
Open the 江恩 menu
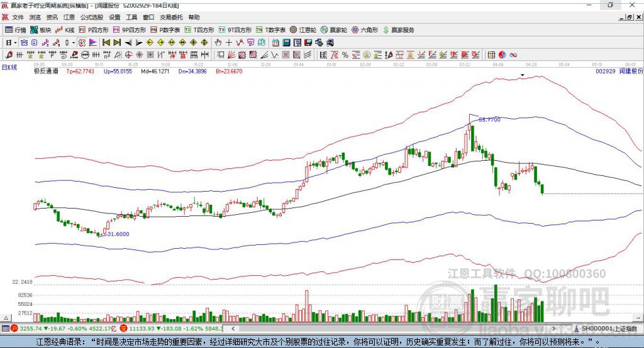(69, 17)
